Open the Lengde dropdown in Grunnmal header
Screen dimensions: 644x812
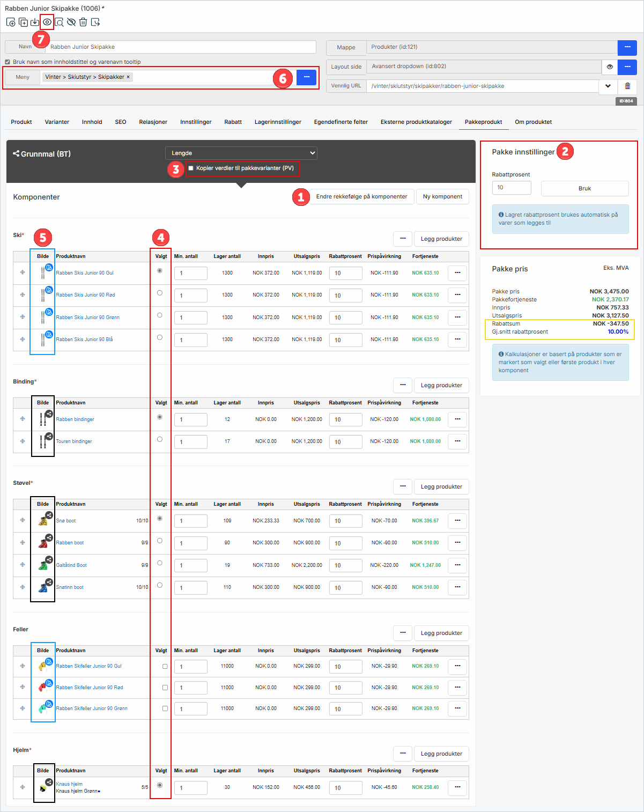[x=241, y=153]
